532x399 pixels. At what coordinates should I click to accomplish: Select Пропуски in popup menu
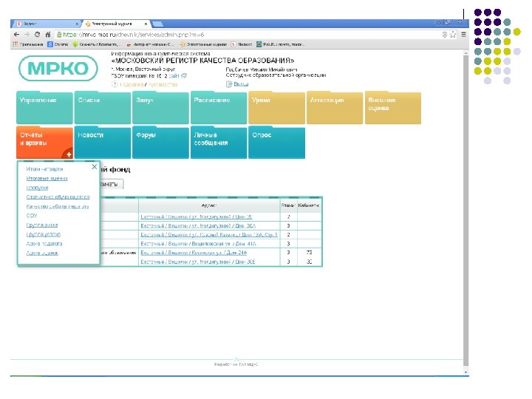coord(38,188)
